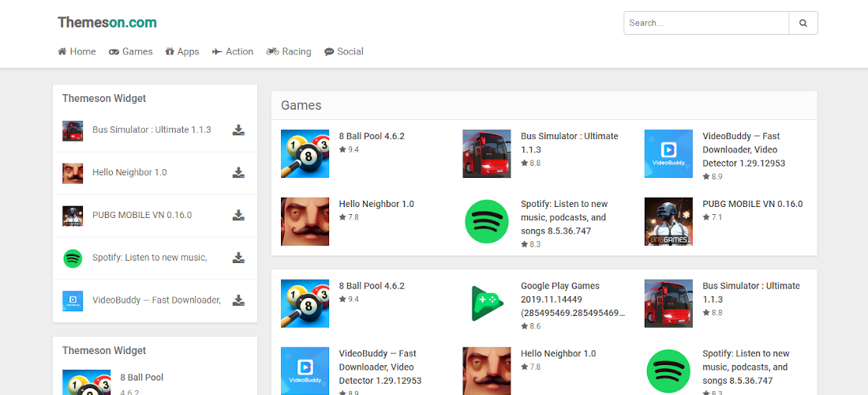Click the 9.4 rating under first 8 Ball Pool
This screenshot has width=868, height=395.
[x=350, y=149]
